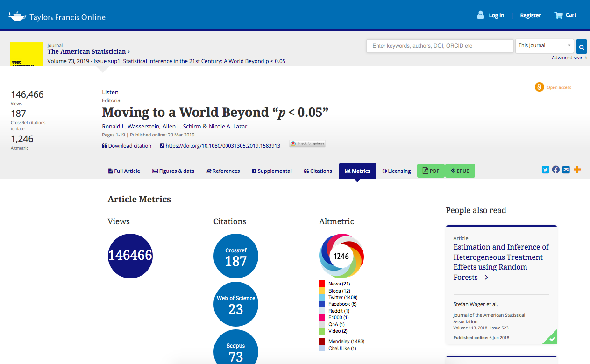Click the orange plus more-sharing icon
Screen dimensions: 590x364
point(577,170)
